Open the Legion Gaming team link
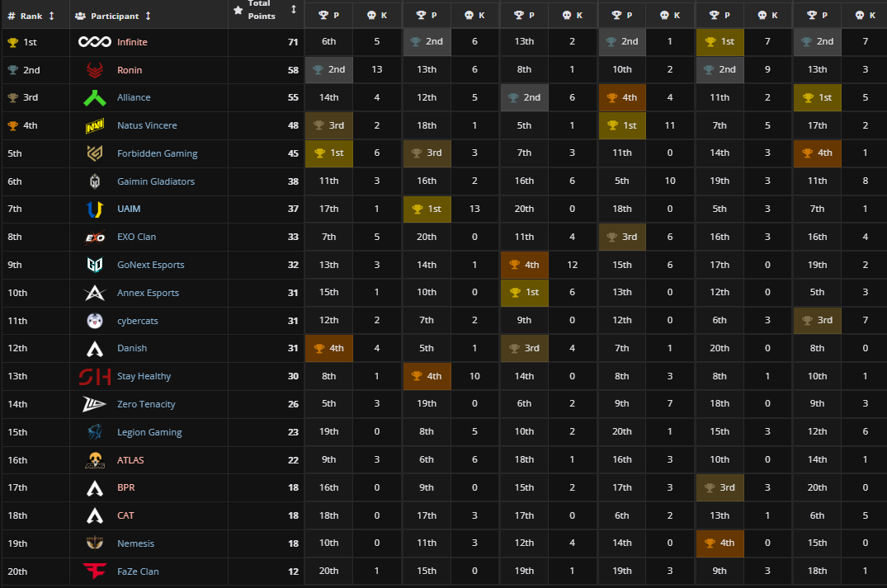887x588 pixels. 149,432
